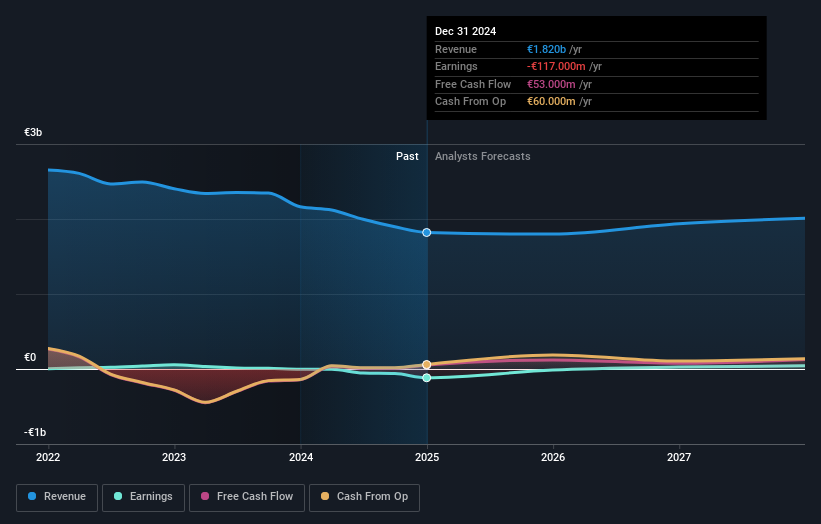This screenshot has width=821, height=524.
Task: Click the -€117.000m earnings value
Action: (556, 66)
